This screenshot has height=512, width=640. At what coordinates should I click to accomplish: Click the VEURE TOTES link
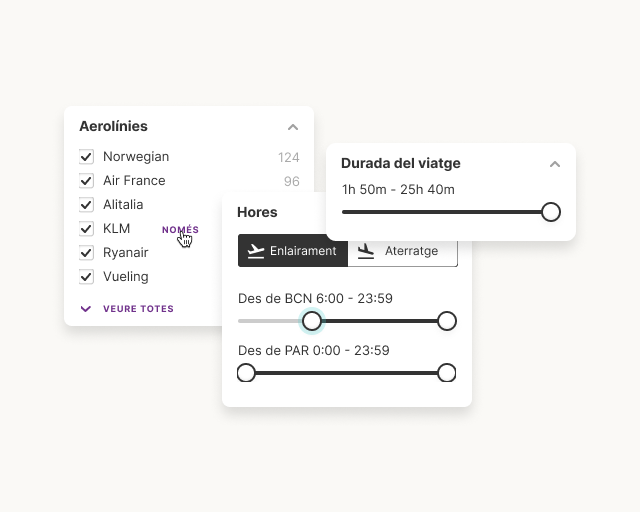[x=138, y=309]
